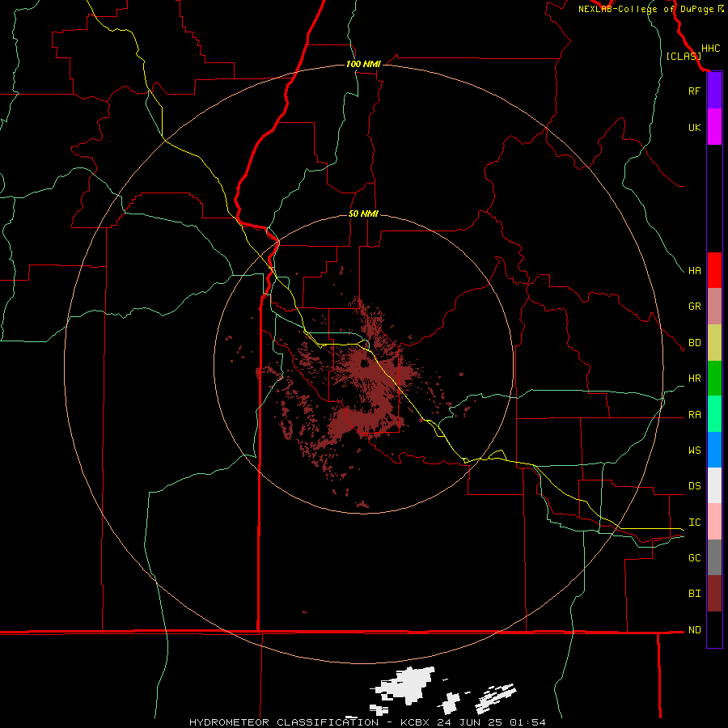The width and height of the screenshot is (728, 728).
Task: Select the GC legend label
Action: pyautogui.click(x=694, y=557)
